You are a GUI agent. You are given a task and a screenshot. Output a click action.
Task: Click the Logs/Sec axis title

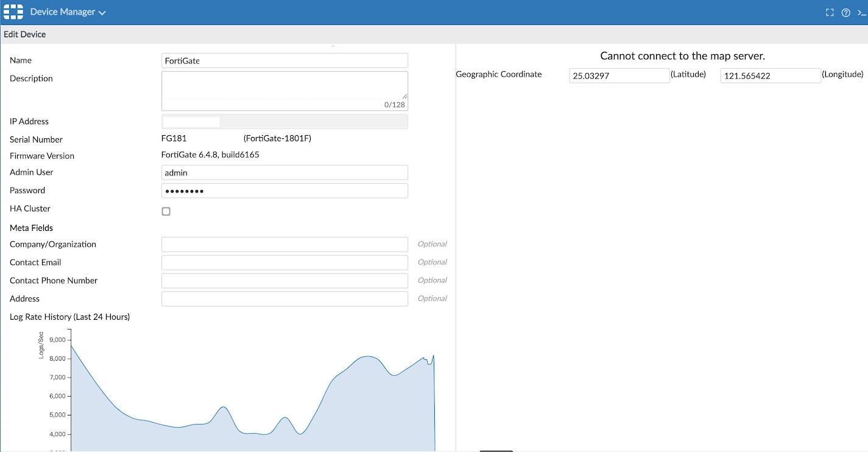pos(41,345)
